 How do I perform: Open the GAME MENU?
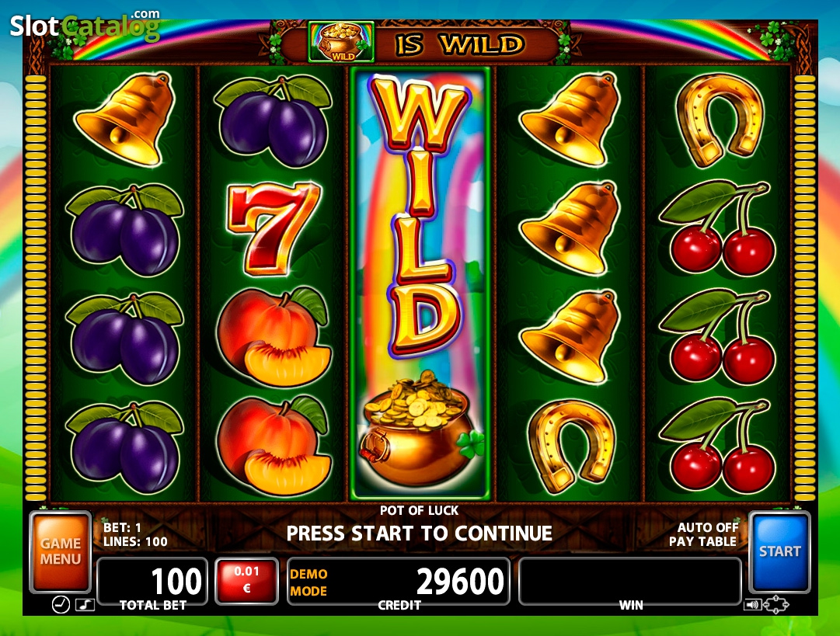coord(61,552)
